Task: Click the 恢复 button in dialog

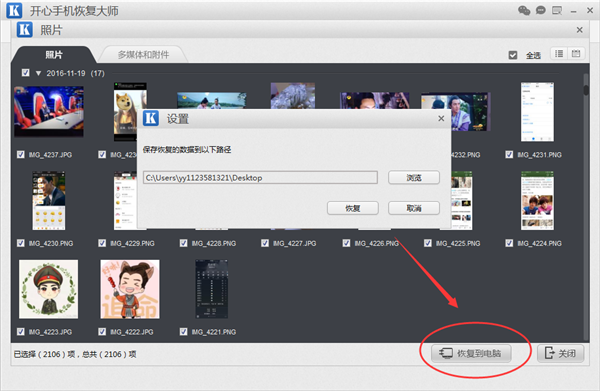Action: (x=352, y=208)
